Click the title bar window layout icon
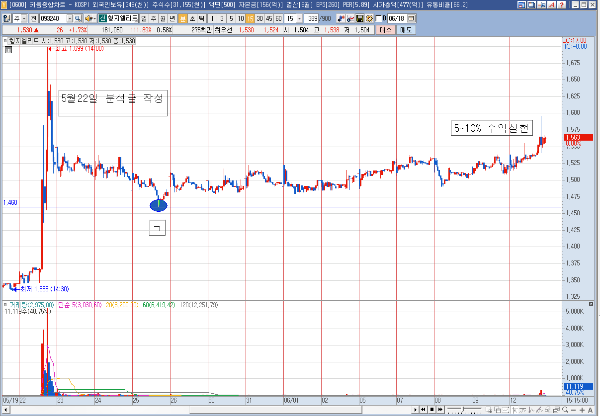 coord(521,5)
